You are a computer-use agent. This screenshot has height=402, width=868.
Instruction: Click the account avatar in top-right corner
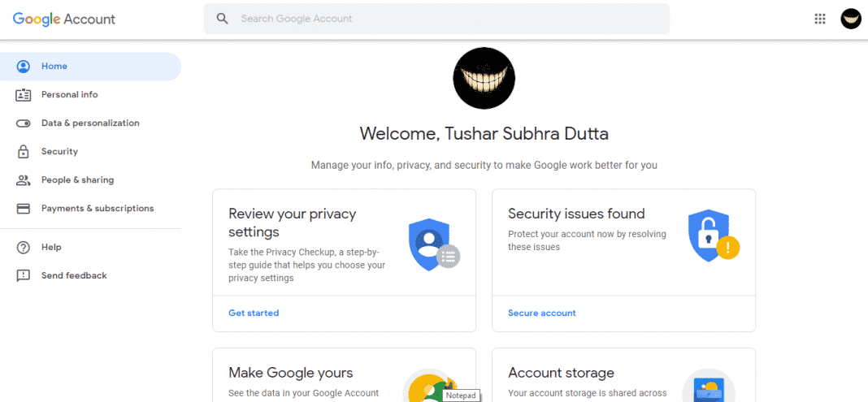click(850, 19)
